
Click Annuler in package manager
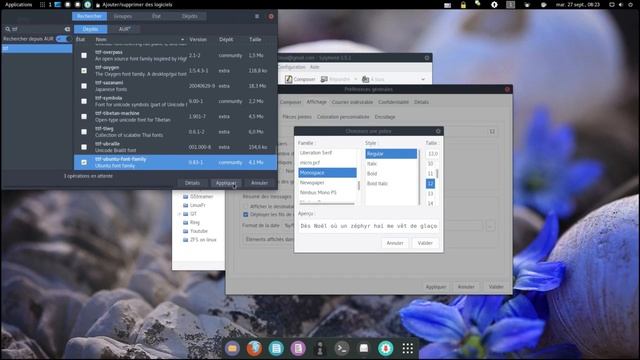259,183
